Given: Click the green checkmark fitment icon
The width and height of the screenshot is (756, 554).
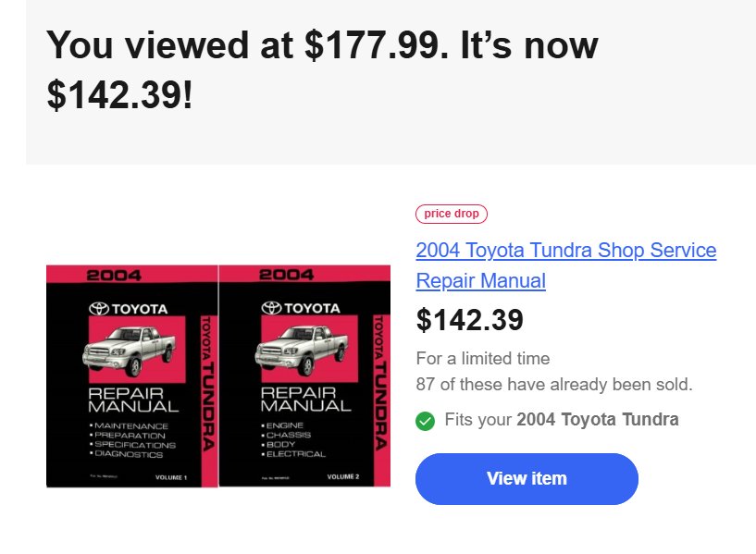Looking at the screenshot, I should point(425,421).
